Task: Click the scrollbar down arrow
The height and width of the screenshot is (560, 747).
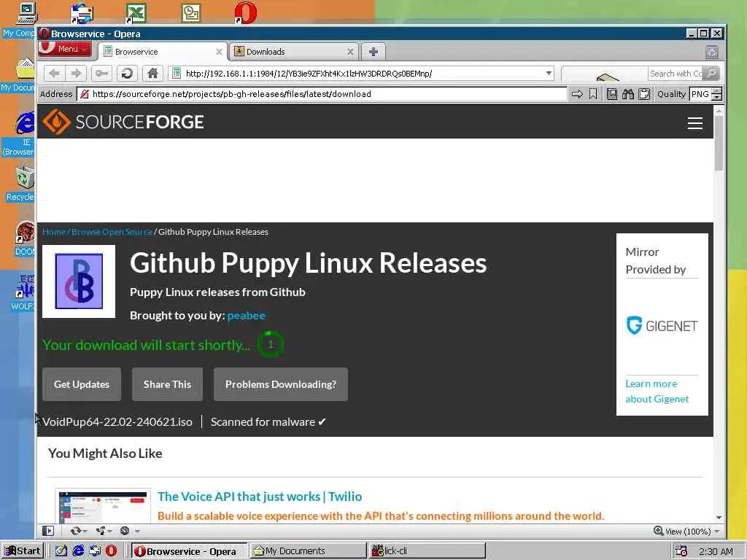Action: pos(719,517)
